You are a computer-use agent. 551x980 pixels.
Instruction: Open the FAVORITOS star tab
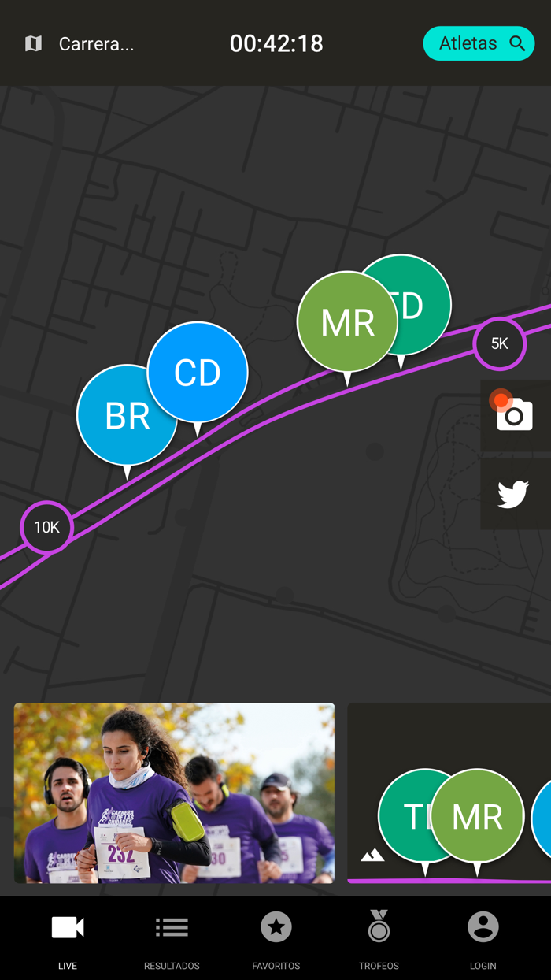click(276, 940)
